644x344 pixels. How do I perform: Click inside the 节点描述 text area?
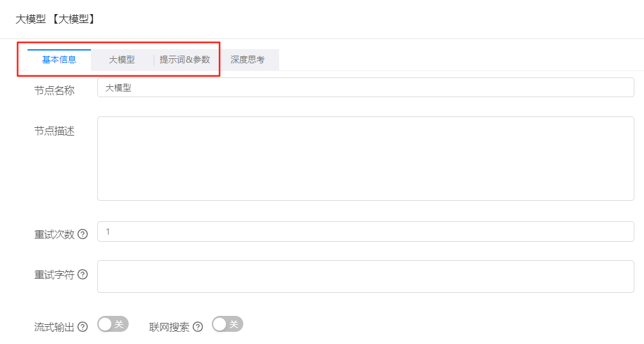click(366, 159)
